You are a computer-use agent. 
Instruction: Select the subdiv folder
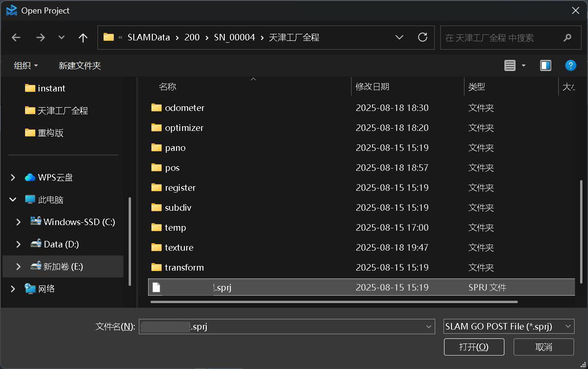click(171, 207)
